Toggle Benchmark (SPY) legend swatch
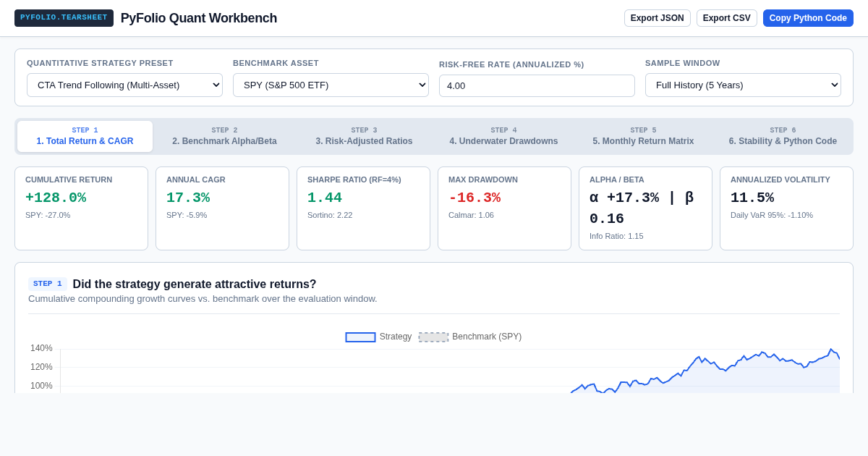The width and height of the screenshot is (868, 456). point(433,337)
